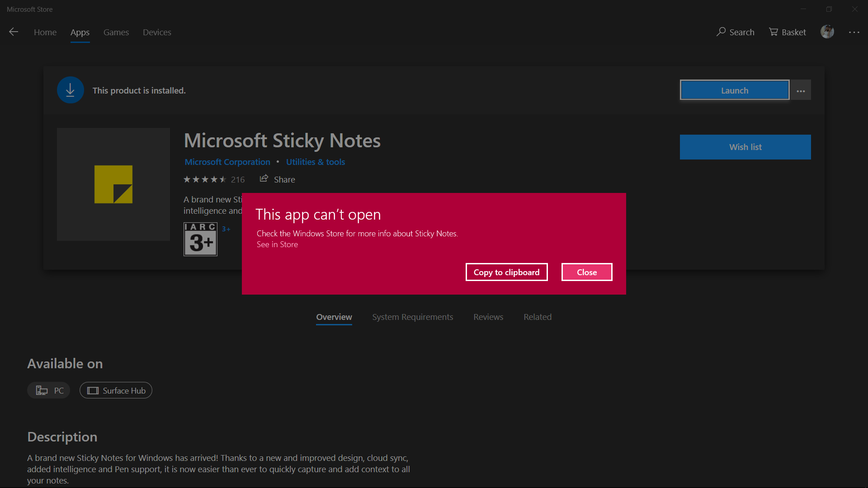Open the System Requirements tab
Screen dimensions: 868x488
tap(412, 317)
